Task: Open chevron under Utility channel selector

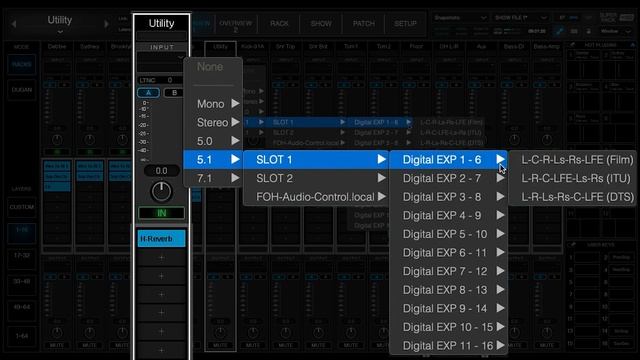Action: pyautogui.click(x=60, y=31)
